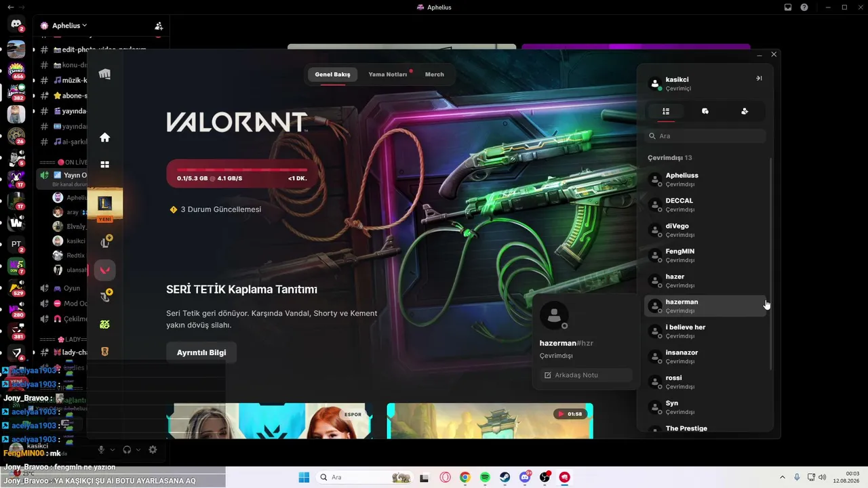Open the PT server in Discord
This screenshot has height=488, width=868.
pos(16,244)
